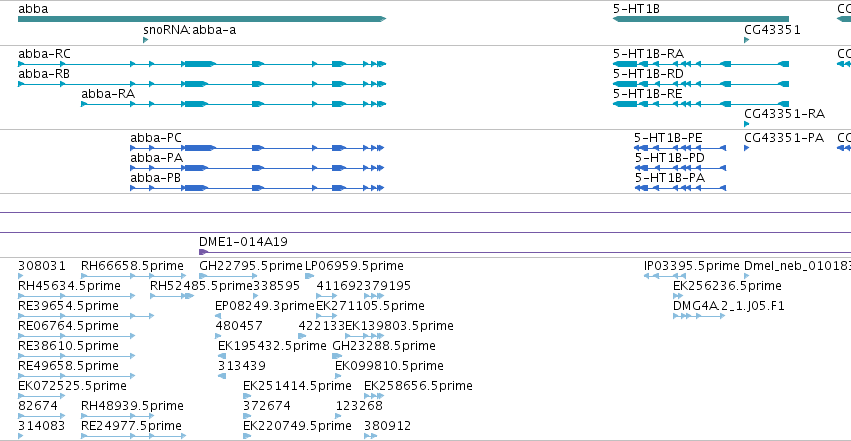Click the DME1-014A19 purple start arrow glyph
Image resolution: width=851 pixels, height=441 pixels.
(x=203, y=252)
